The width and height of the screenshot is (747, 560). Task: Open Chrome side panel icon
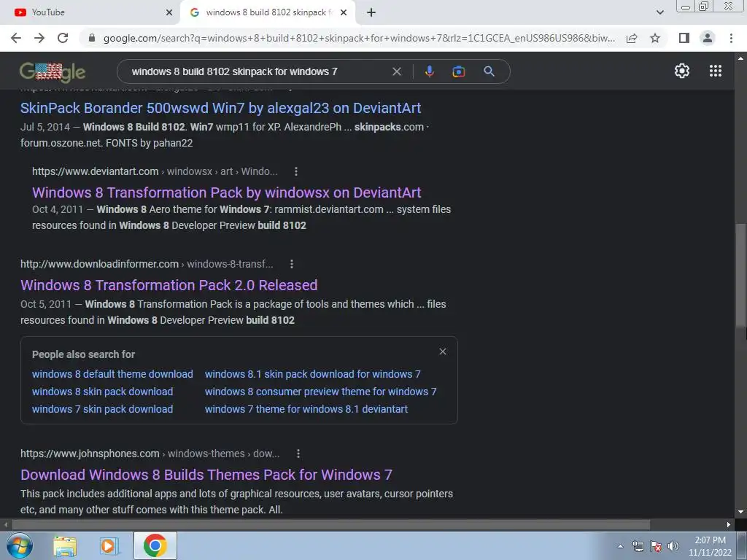tap(684, 38)
